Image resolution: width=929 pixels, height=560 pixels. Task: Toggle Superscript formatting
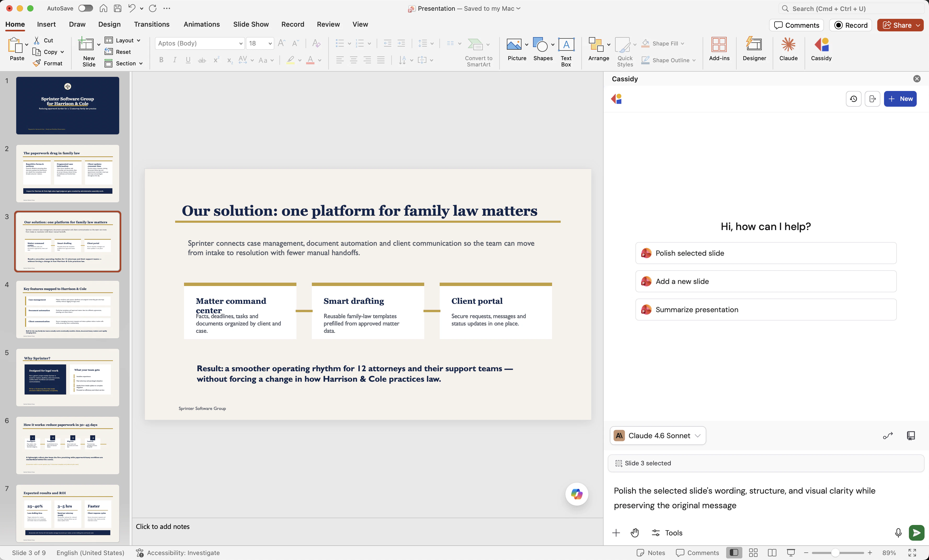pyautogui.click(x=216, y=60)
